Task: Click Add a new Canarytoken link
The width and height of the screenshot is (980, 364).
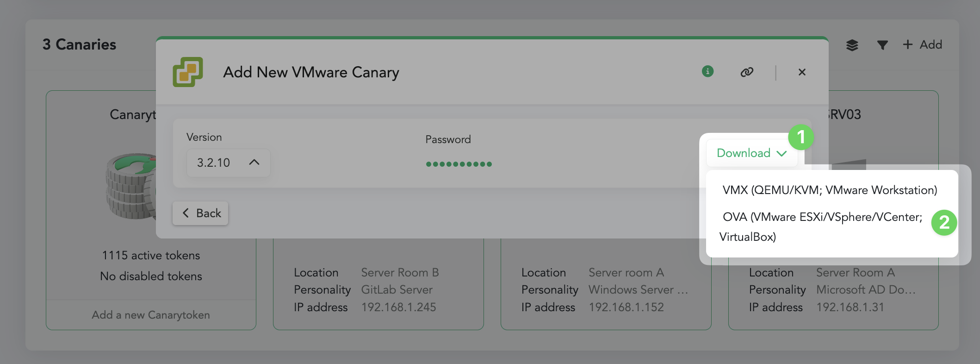Action: point(151,315)
